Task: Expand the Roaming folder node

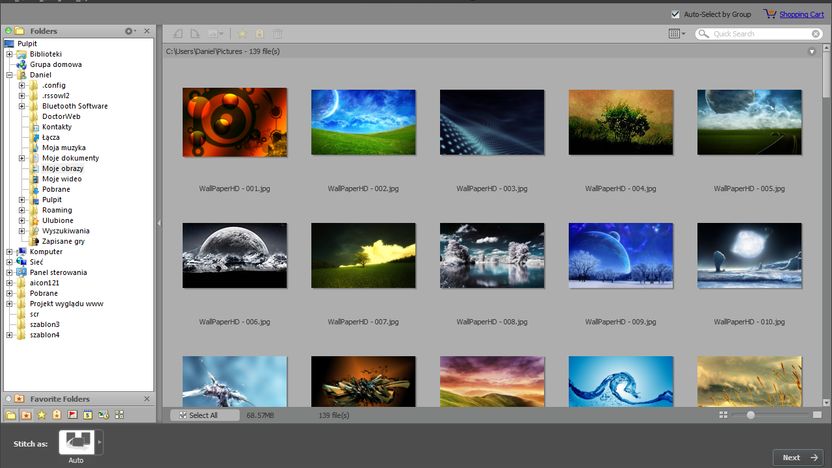Action: pyautogui.click(x=22, y=210)
